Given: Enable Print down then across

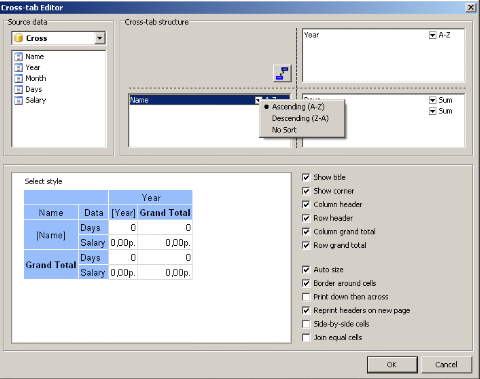Looking at the screenshot, I should pyautogui.click(x=306, y=297).
